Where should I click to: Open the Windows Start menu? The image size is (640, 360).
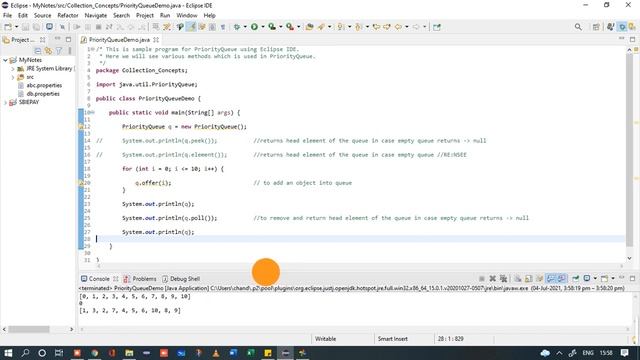pyautogui.click(x=8, y=353)
